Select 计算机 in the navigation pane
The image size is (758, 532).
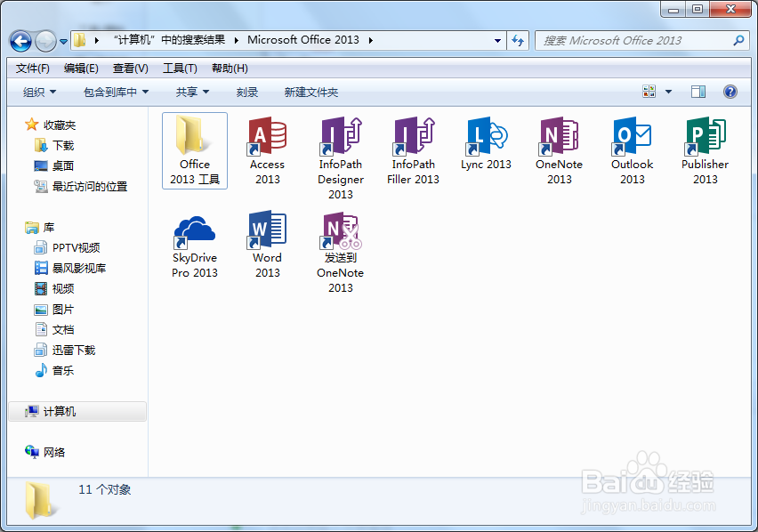coord(77,412)
